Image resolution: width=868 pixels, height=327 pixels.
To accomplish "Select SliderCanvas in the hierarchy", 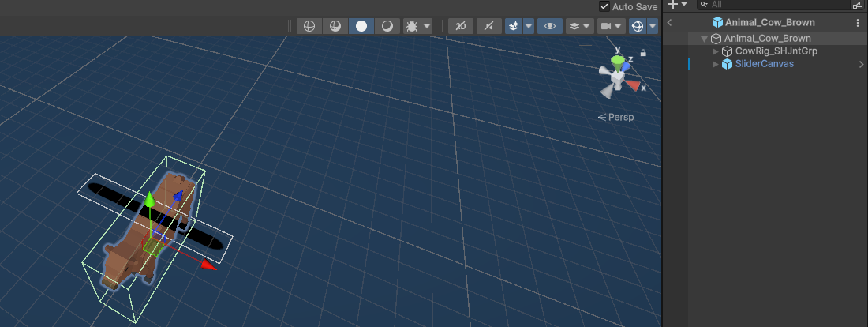I will (764, 64).
